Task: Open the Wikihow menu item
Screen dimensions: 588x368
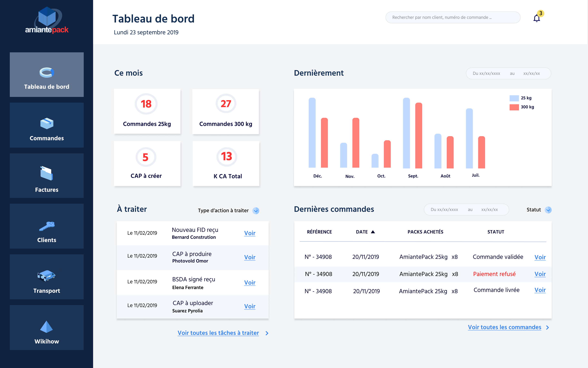Action: click(x=47, y=327)
